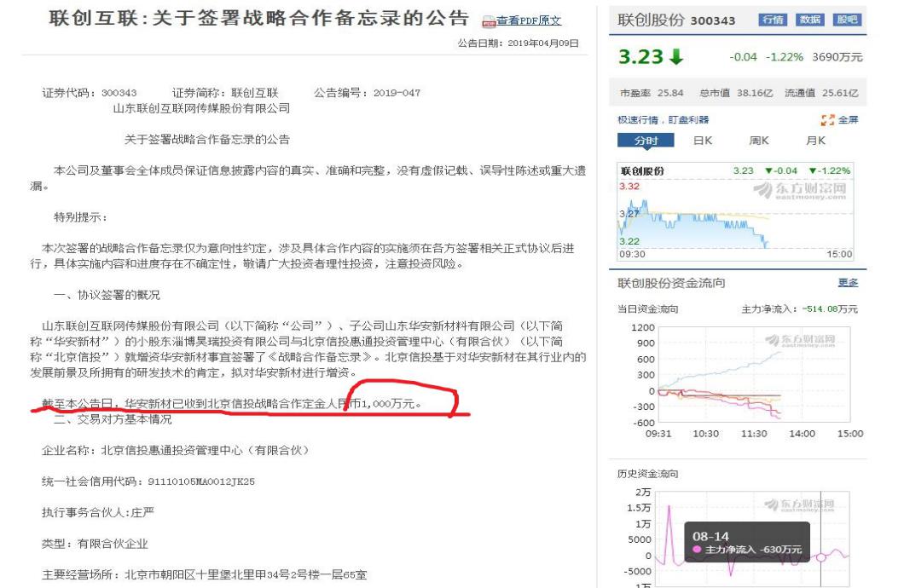Click the intraday price chart of 联创股份

click(x=735, y=212)
